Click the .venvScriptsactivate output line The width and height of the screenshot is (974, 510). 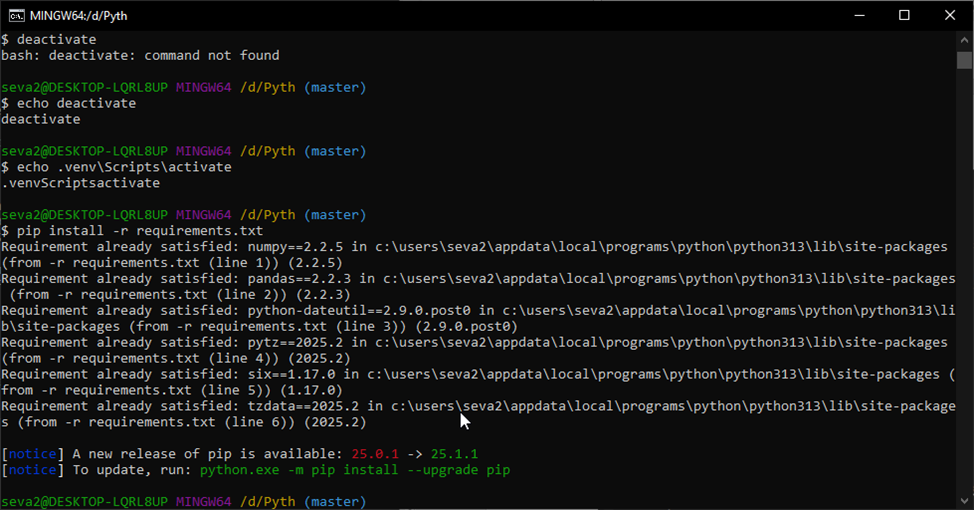pos(80,183)
